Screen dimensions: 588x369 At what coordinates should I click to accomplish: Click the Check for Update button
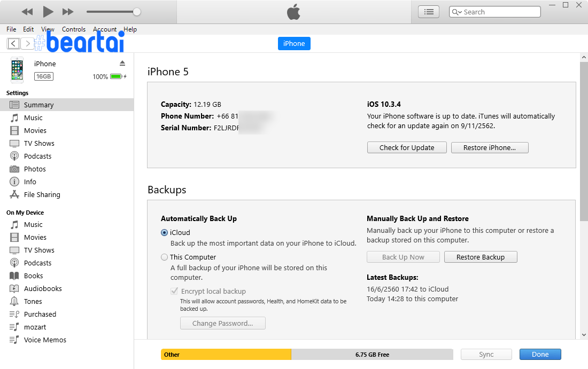[x=407, y=147]
